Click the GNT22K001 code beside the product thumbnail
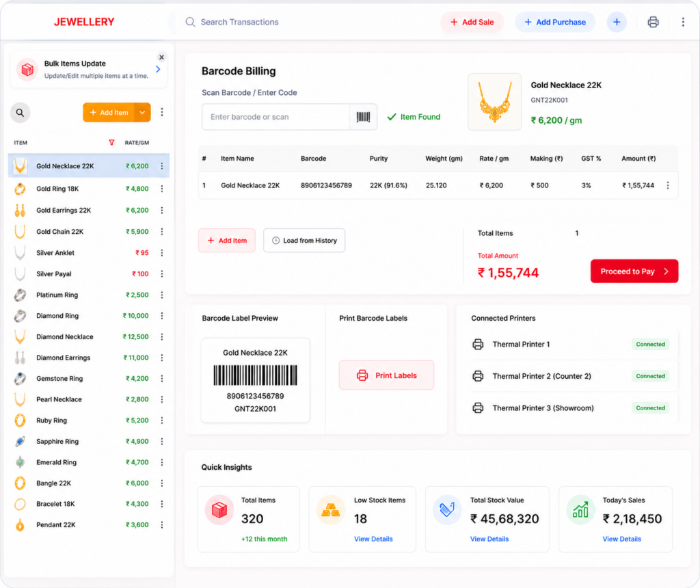Screen dimensions: 700x588 point(549,100)
